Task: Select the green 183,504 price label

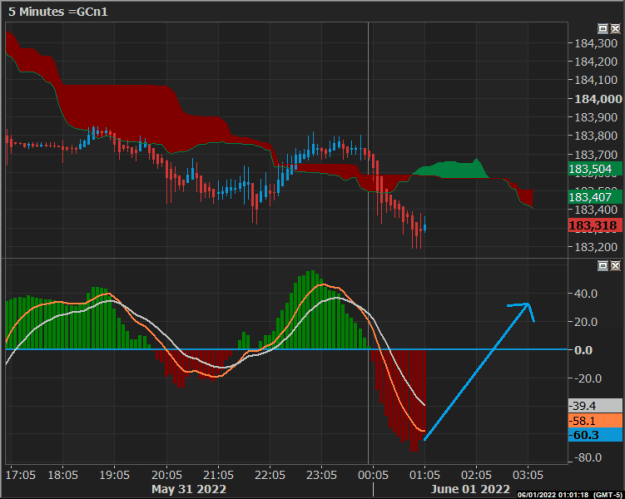Action: coord(595,169)
